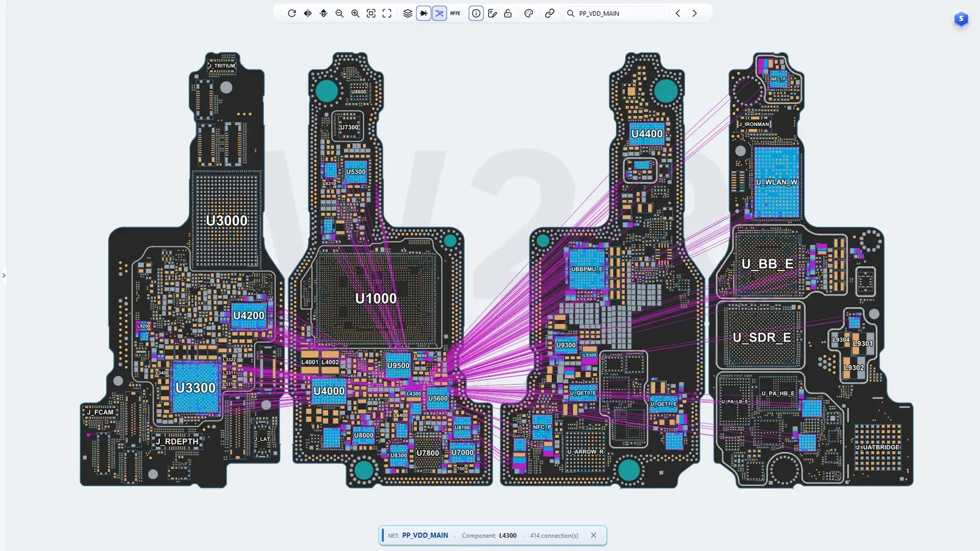The image size is (980, 551).
Task: Select the J_UATBRIDGE connector
Action: pyautogui.click(x=877, y=448)
